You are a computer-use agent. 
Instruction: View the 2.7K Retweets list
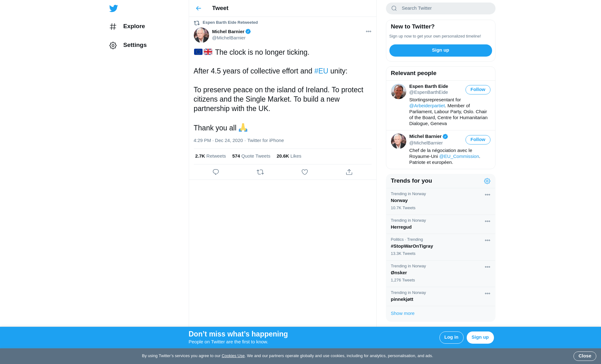click(210, 156)
